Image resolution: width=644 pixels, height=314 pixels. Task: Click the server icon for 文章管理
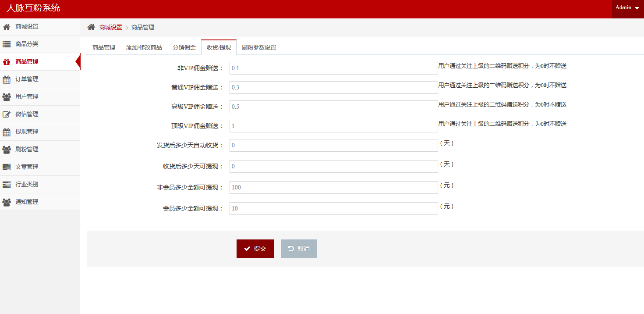click(7, 167)
